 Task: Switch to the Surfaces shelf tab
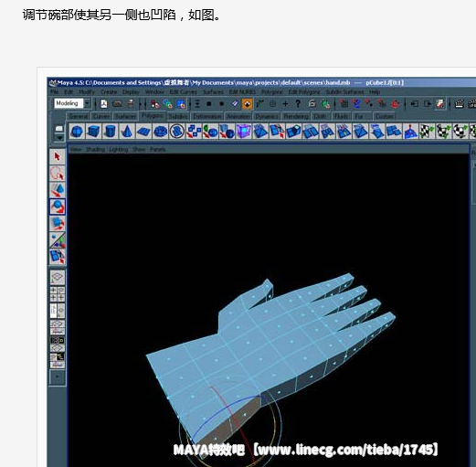(x=125, y=116)
